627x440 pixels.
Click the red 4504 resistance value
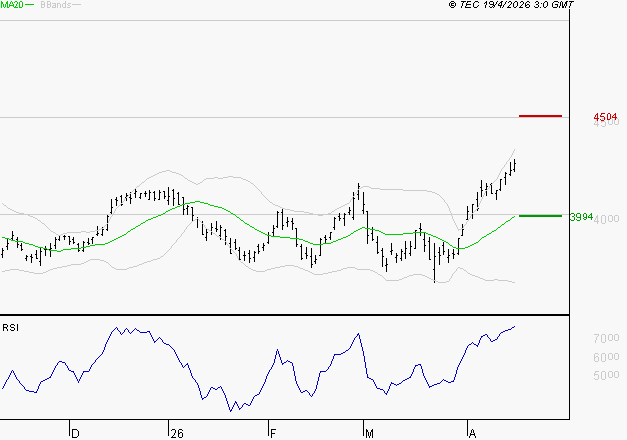pos(605,117)
